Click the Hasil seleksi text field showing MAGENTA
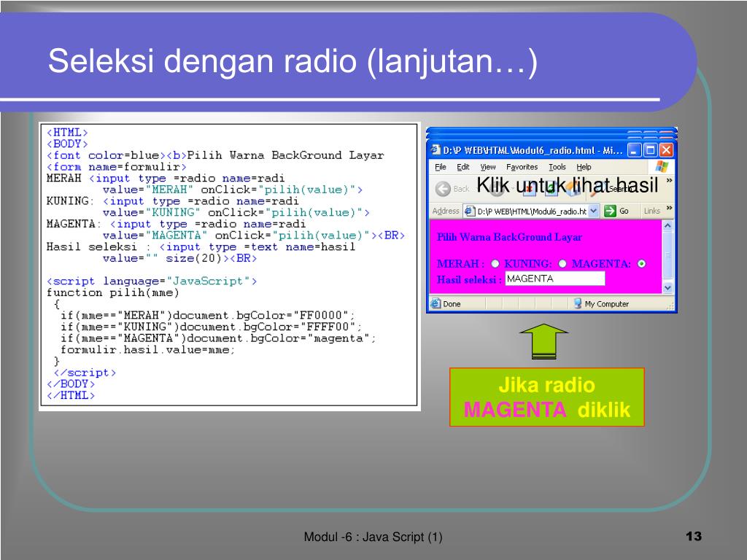The height and width of the screenshot is (560, 747). coord(554,279)
